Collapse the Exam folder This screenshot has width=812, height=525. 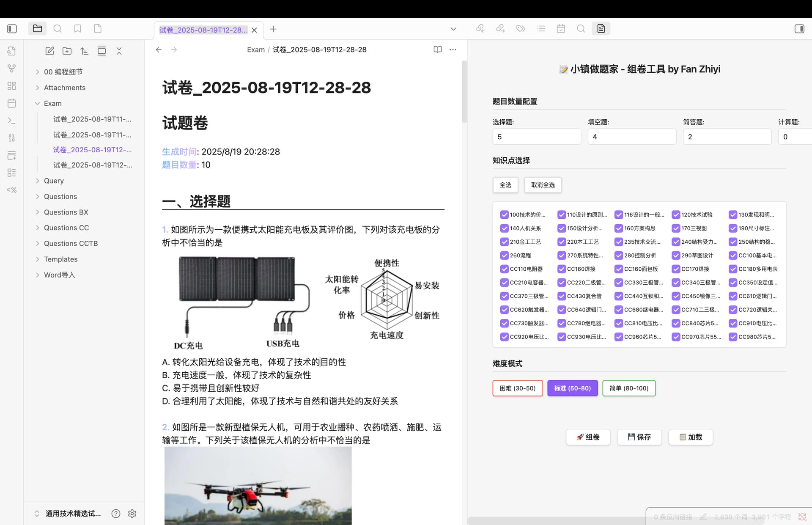(x=37, y=103)
